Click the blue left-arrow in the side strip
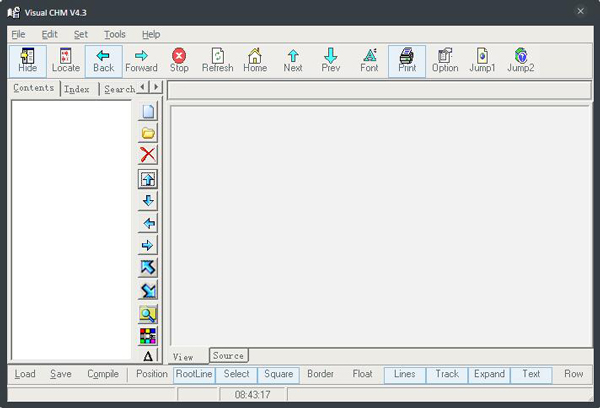The height and width of the screenshot is (408, 600). click(x=148, y=223)
